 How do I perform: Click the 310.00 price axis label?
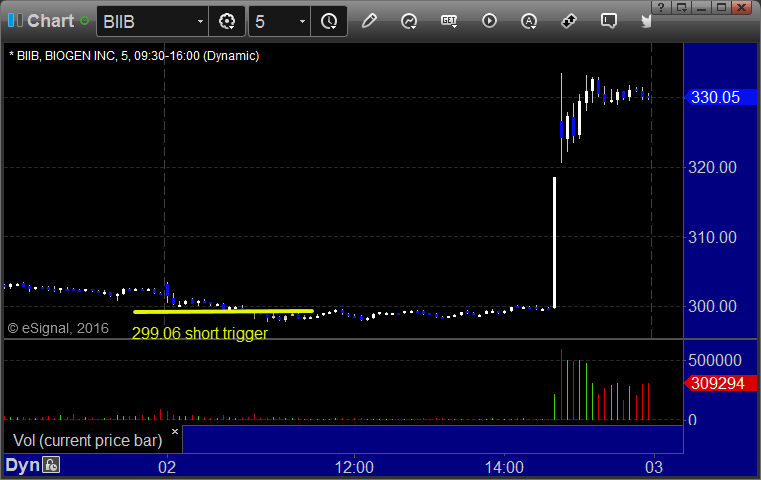click(712, 237)
